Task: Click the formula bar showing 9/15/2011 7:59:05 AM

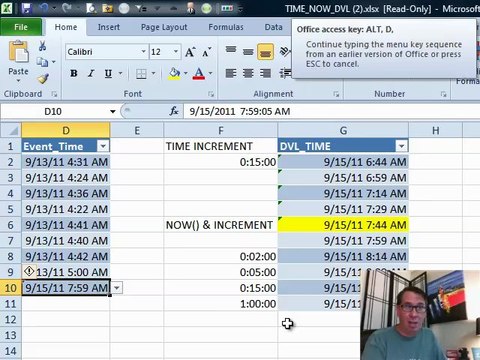Action: (x=332, y=111)
